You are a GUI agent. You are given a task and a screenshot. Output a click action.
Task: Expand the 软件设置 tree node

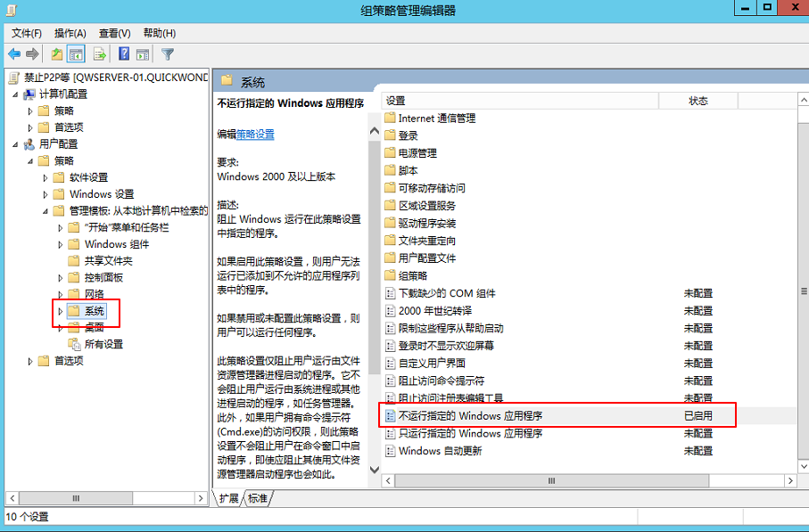point(45,177)
